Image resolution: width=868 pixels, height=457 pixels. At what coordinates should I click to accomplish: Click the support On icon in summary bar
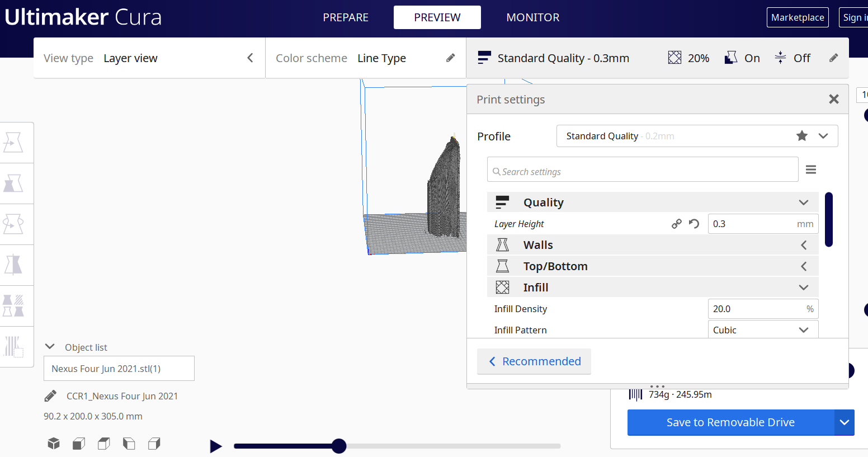pyautogui.click(x=730, y=58)
